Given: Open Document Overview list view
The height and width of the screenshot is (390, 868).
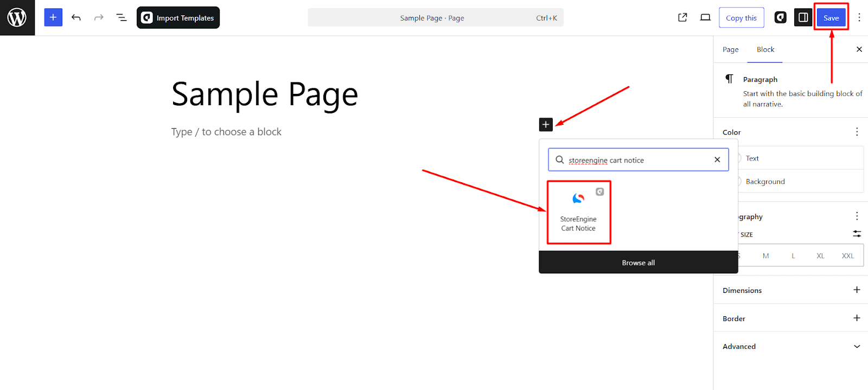Looking at the screenshot, I should tap(122, 17).
